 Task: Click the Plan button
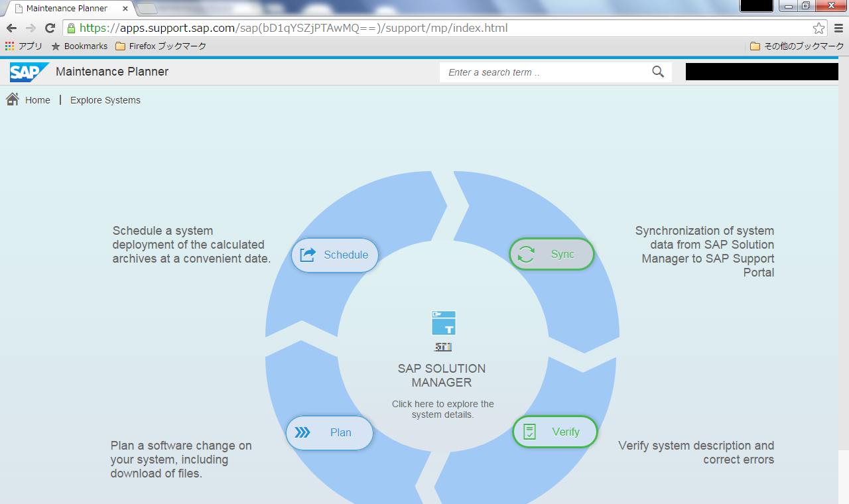(330, 432)
